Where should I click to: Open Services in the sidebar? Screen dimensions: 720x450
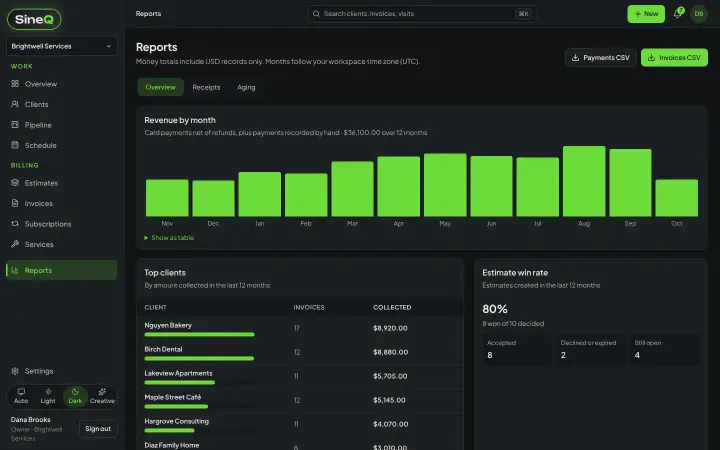point(62,244)
